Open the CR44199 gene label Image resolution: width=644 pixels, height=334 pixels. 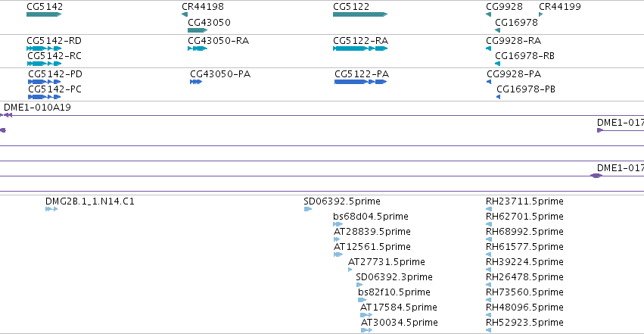[560, 7]
